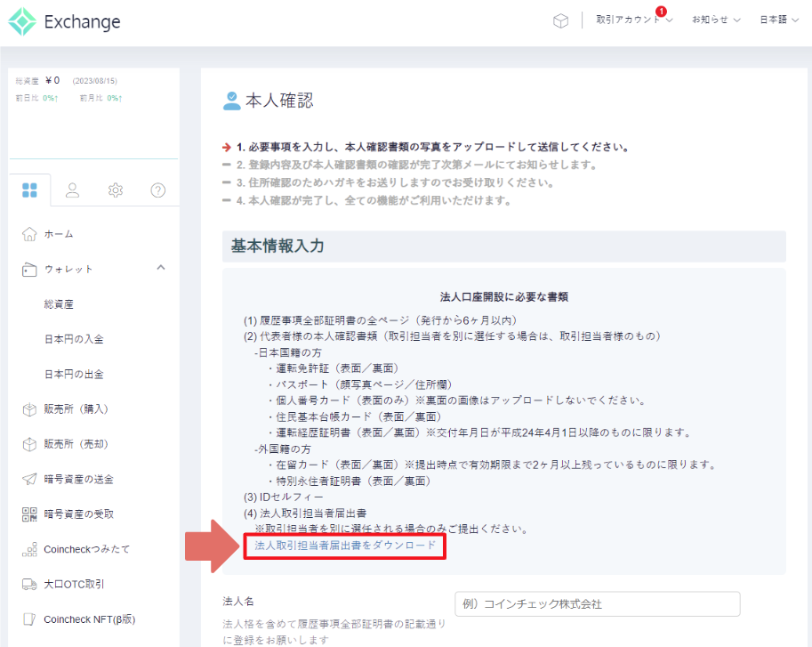812x647 pixels.
Task: Collapse the ウォレット section chevron
Action: 161,268
